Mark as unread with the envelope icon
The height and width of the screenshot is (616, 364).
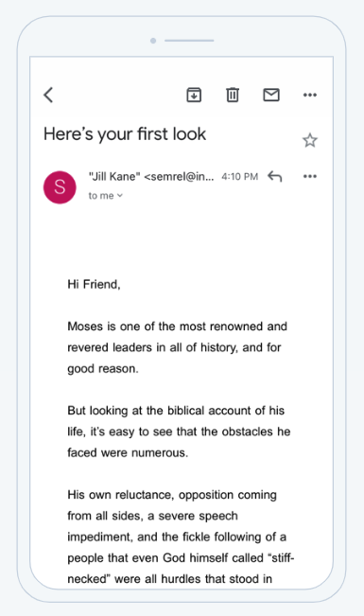pos(271,95)
